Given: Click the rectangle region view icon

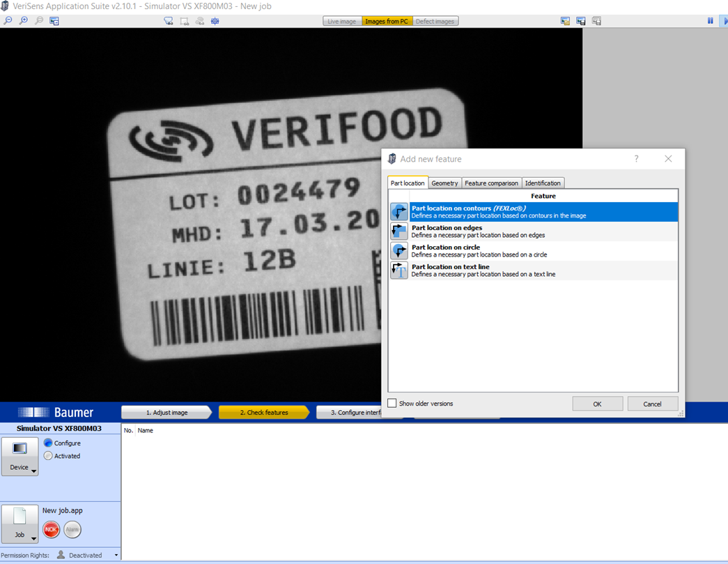Looking at the screenshot, I should [185, 21].
